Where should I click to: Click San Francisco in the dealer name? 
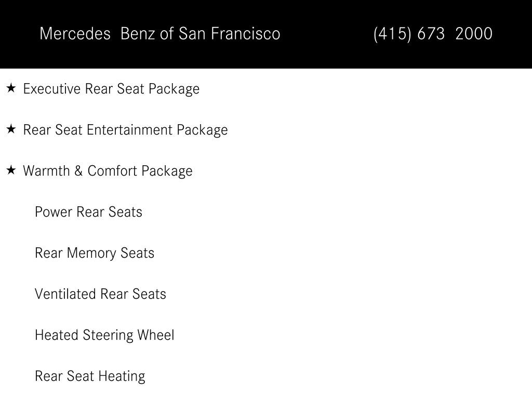tap(230, 34)
